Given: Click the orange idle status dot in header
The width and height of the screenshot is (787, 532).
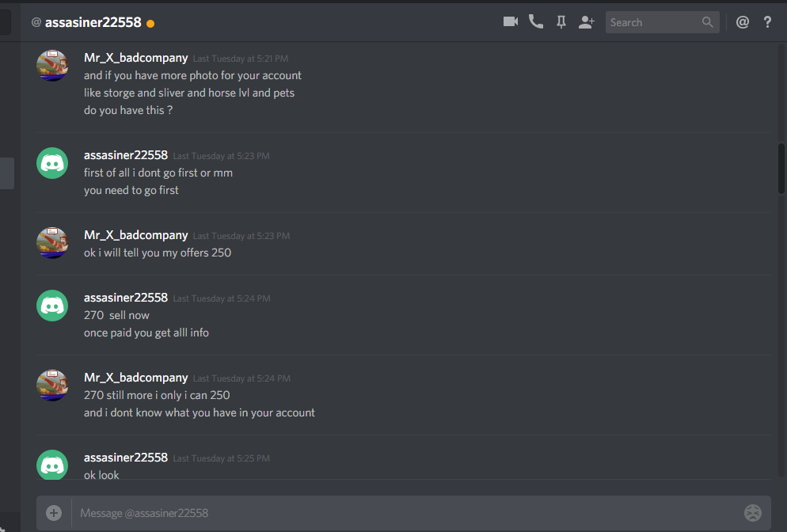Looking at the screenshot, I should point(150,24).
